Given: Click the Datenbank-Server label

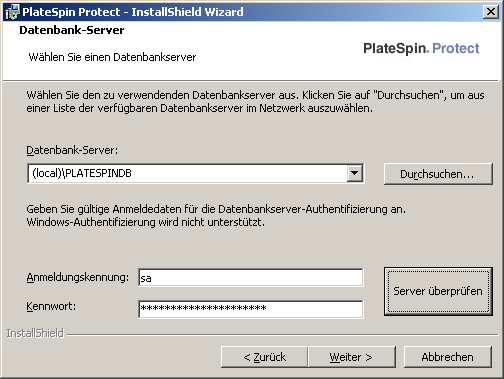Looking at the screenshot, I should coord(72,150).
